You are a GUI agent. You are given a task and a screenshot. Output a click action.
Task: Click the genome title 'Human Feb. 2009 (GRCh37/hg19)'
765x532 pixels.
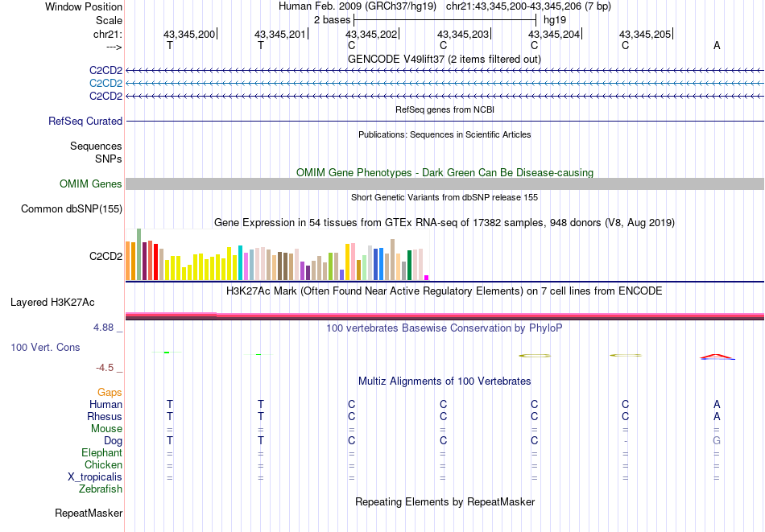(x=359, y=6)
